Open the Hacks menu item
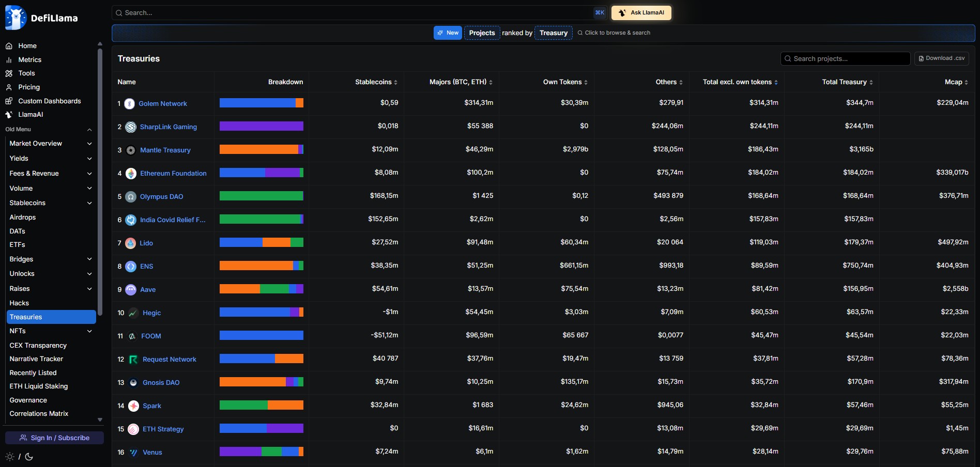Screen dimensions: 980x467 [x=19, y=303]
